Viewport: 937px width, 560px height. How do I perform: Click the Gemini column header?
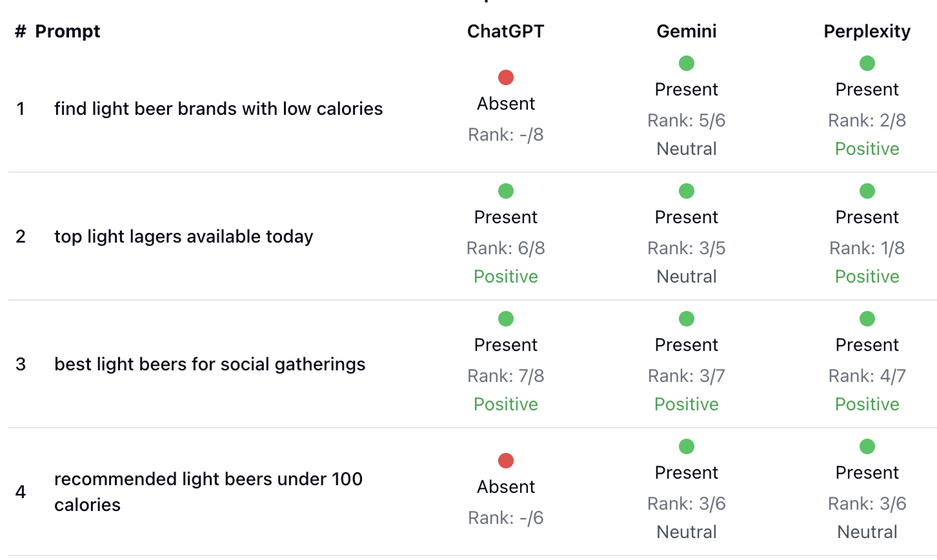687,32
